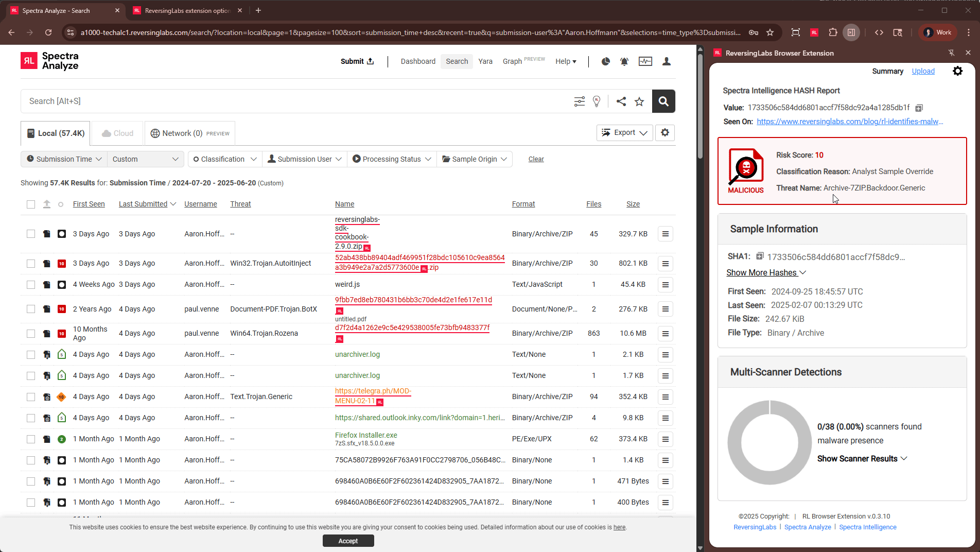The image size is (980, 552).
Task: Run search with the magnifier button
Action: tap(663, 101)
